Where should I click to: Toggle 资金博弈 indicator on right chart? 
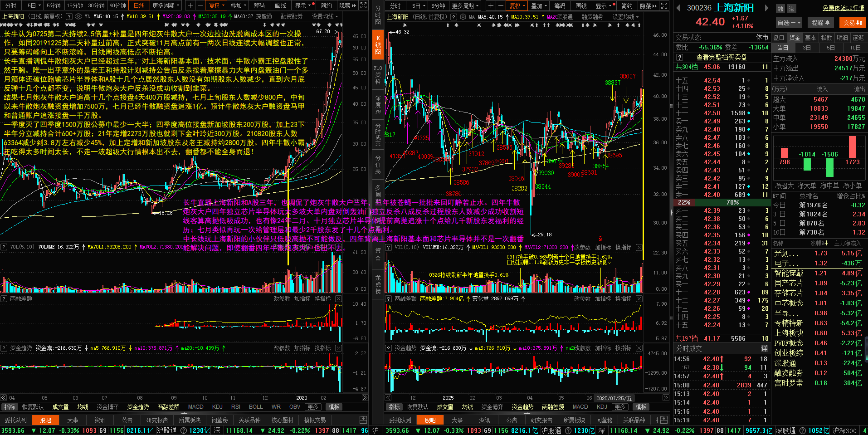point(493,407)
